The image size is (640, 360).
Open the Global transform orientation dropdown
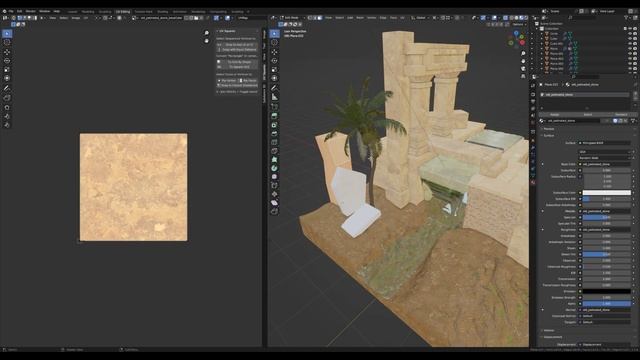pyautogui.click(x=420, y=18)
